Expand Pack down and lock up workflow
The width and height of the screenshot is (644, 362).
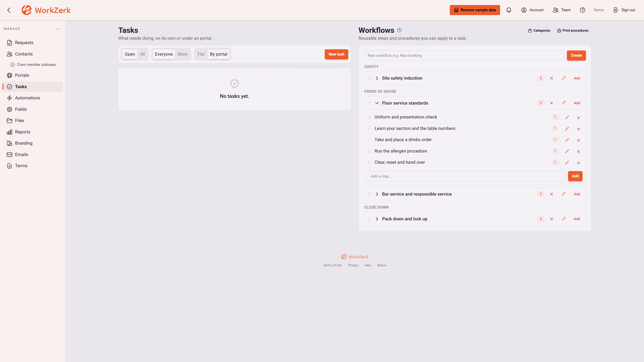377,219
